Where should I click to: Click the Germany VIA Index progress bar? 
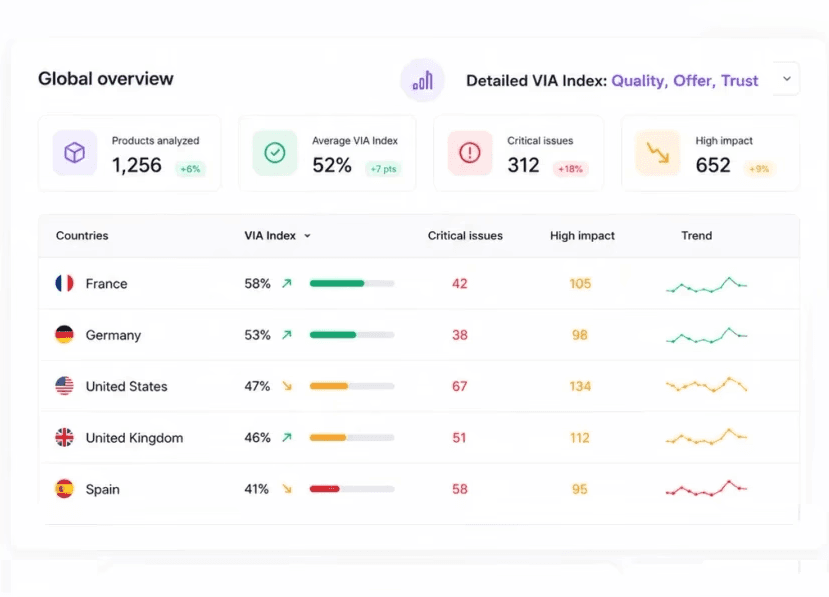click(352, 335)
